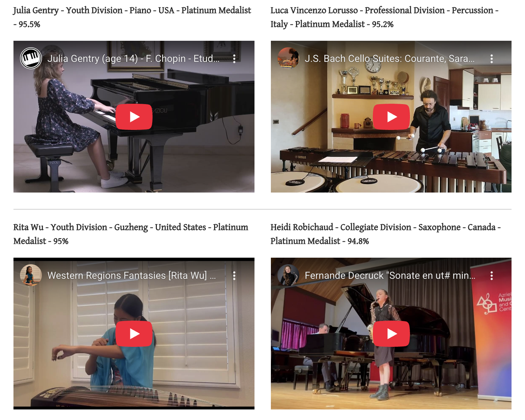Play the Julia Gentry Chopin Etude video
The image size is (525, 420).
point(134,117)
